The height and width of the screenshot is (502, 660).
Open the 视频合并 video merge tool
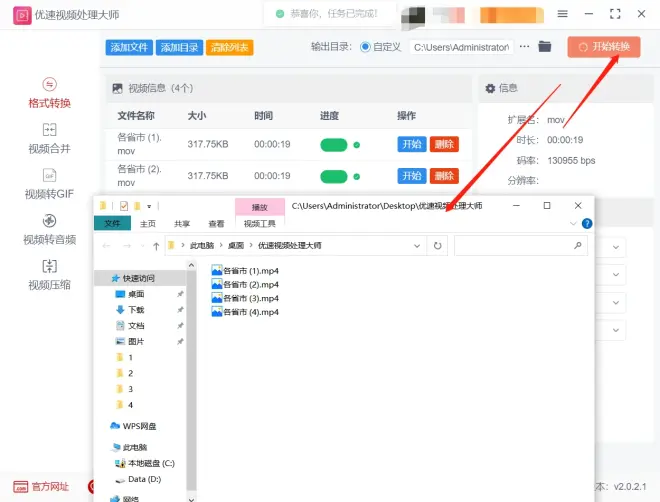(x=49, y=138)
